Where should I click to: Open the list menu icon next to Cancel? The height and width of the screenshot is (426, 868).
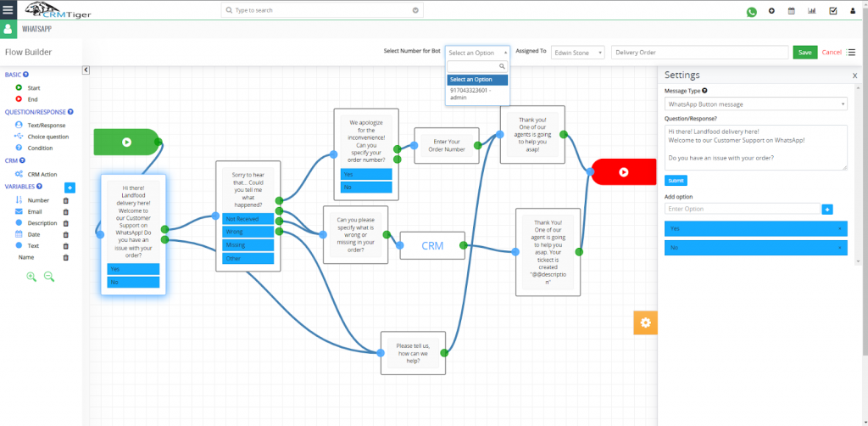tap(851, 52)
